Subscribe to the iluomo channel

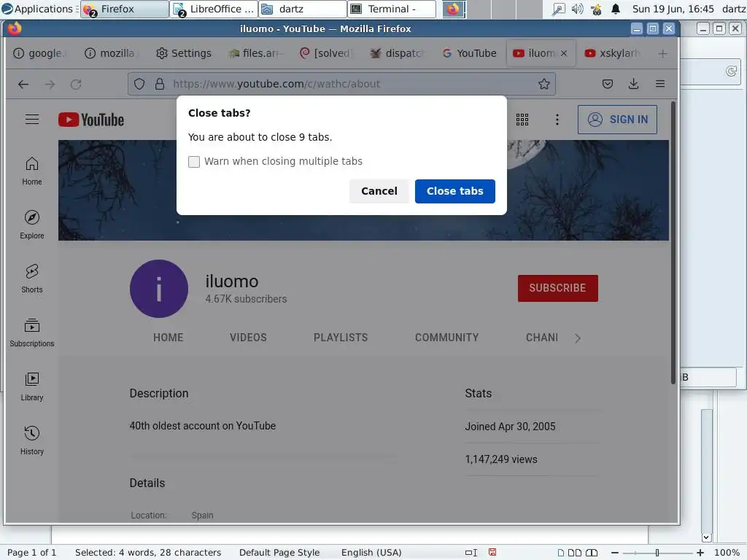[x=558, y=288]
